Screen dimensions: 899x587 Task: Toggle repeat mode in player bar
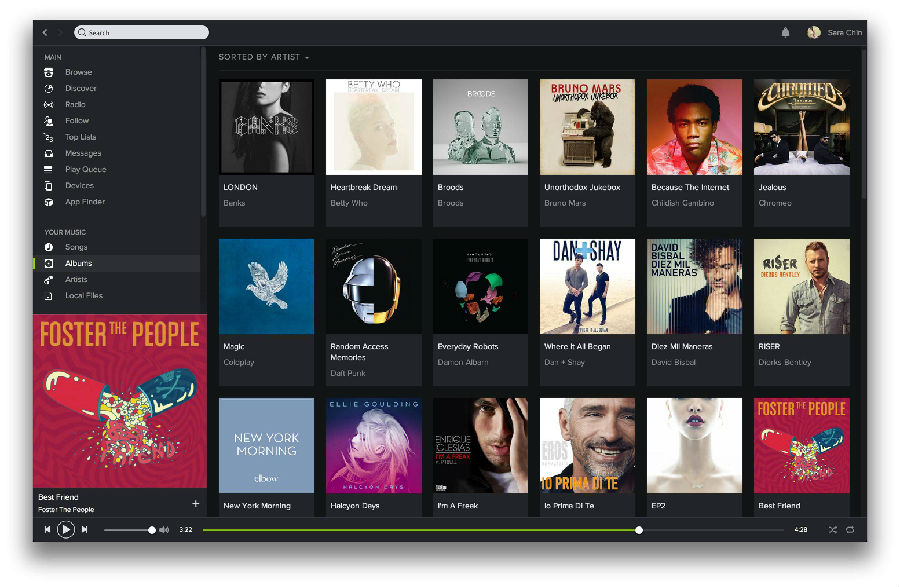[x=850, y=529]
